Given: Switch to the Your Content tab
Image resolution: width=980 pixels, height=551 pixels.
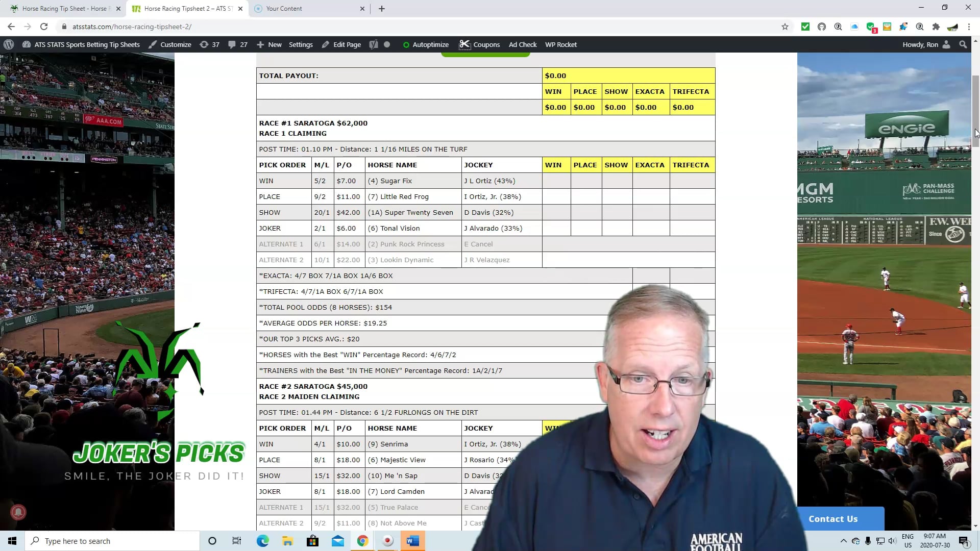Looking at the screenshot, I should coord(309,8).
